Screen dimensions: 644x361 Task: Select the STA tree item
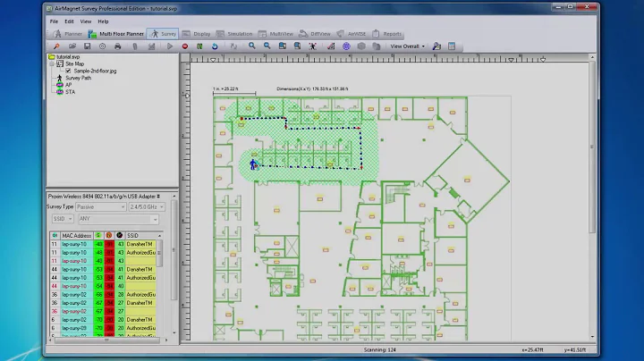[71, 92]
